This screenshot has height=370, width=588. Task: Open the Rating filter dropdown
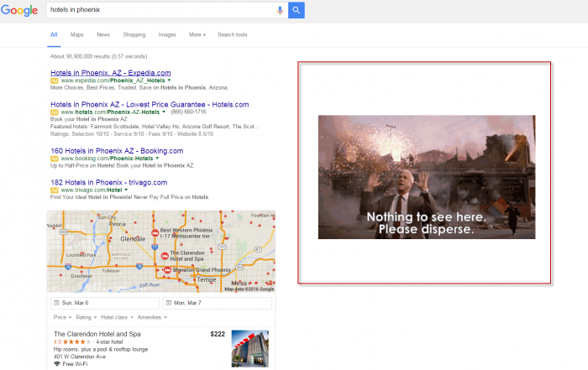(x=85, y=318)
